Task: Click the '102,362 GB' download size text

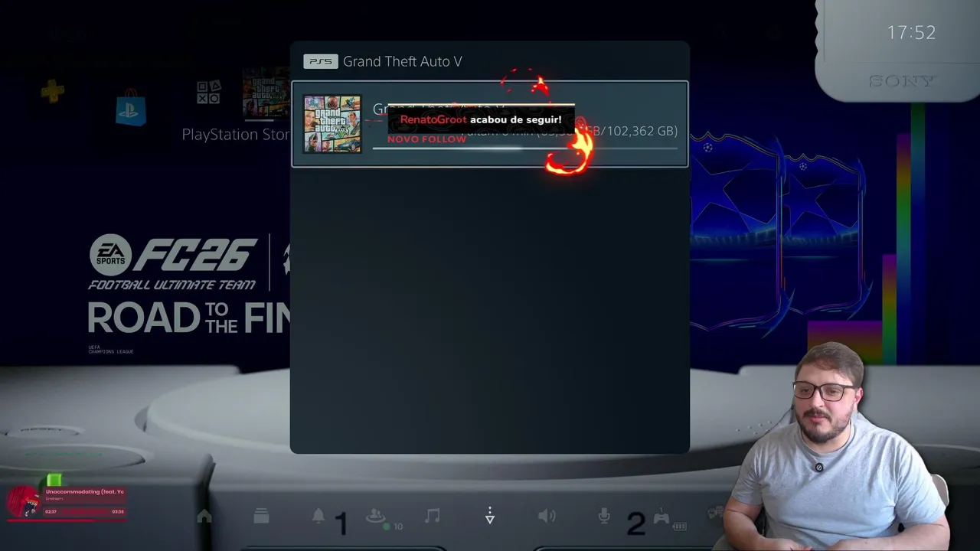Action: point(642,131)
